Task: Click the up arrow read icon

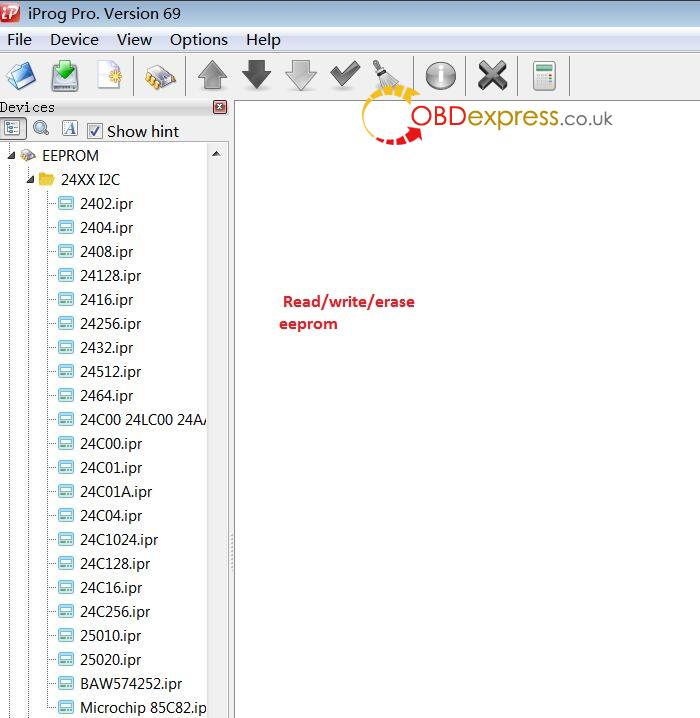Action: [213, 76]
